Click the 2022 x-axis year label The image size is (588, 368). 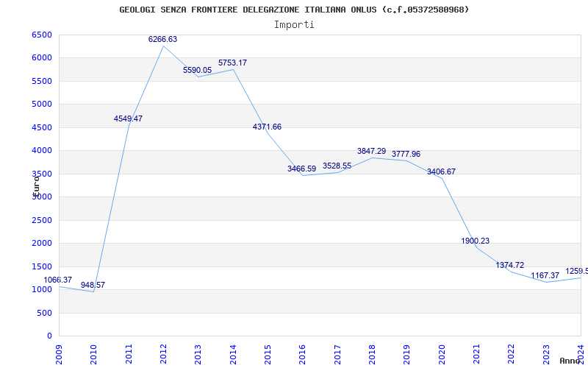tap(511, 354)
